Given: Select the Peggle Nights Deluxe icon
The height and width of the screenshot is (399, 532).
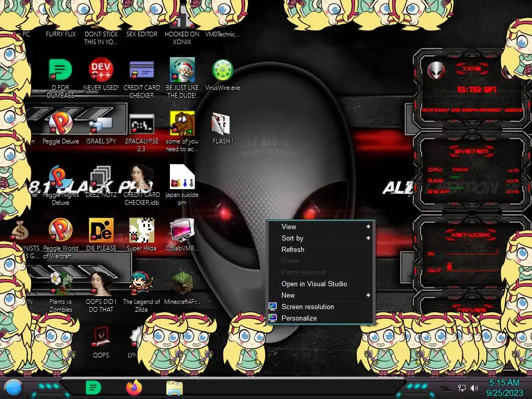Looking at the screenshot, I should click(60, 177).
